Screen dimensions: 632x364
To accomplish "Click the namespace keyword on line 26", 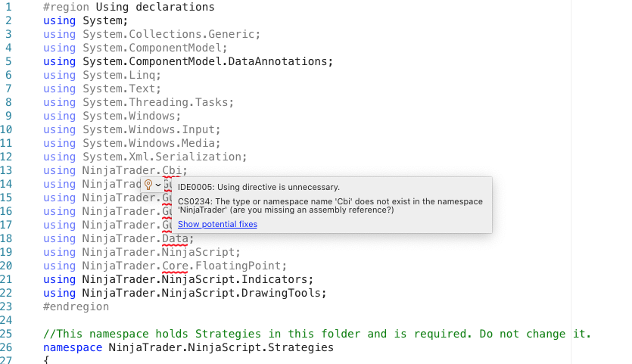I will point(73,347).
